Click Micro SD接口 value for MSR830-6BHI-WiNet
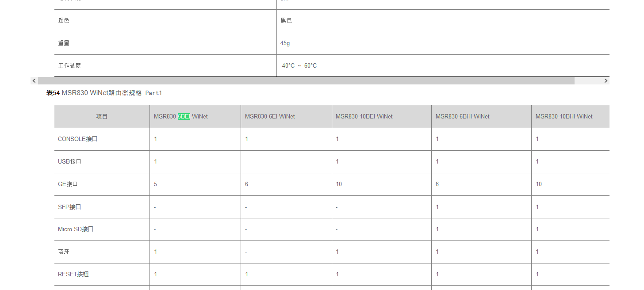This screenshot has width=644, height=290. click(x=437, y=229)
